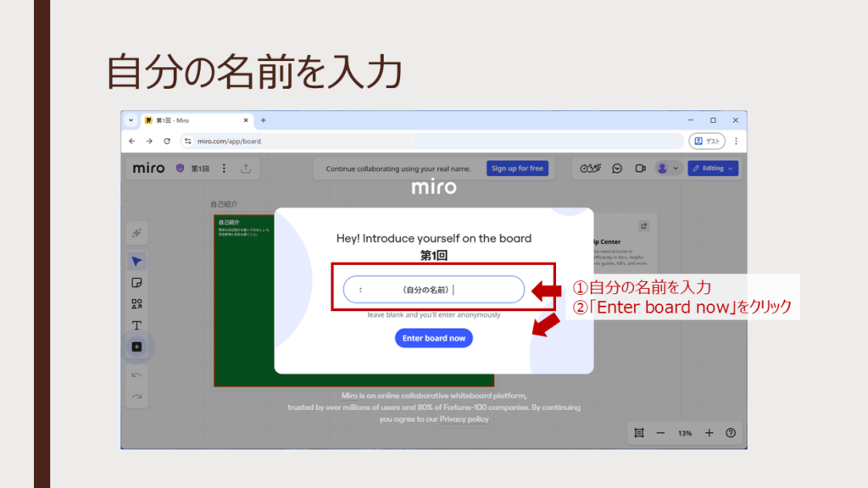The height and width of the screenshot is (488, 868).
Task: Select the Text tool
Action: click(136, 325)
